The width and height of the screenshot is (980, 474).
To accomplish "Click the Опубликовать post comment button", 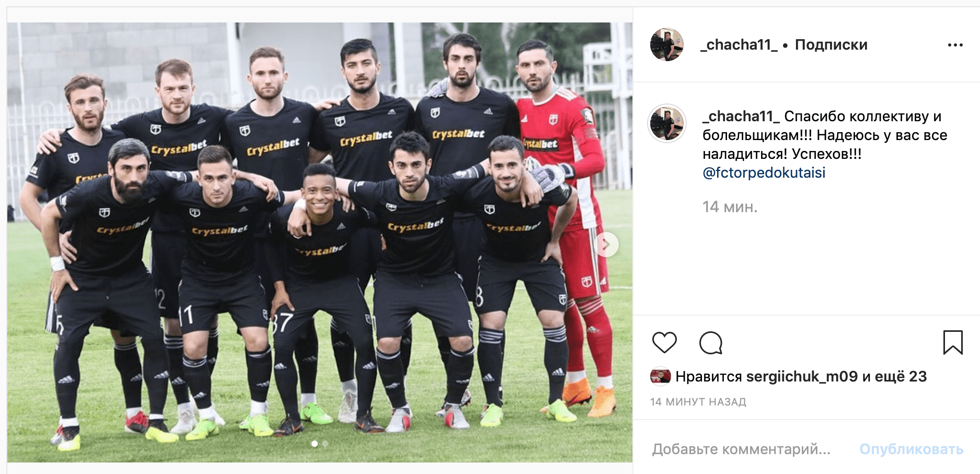I will (x=911, y=449).
